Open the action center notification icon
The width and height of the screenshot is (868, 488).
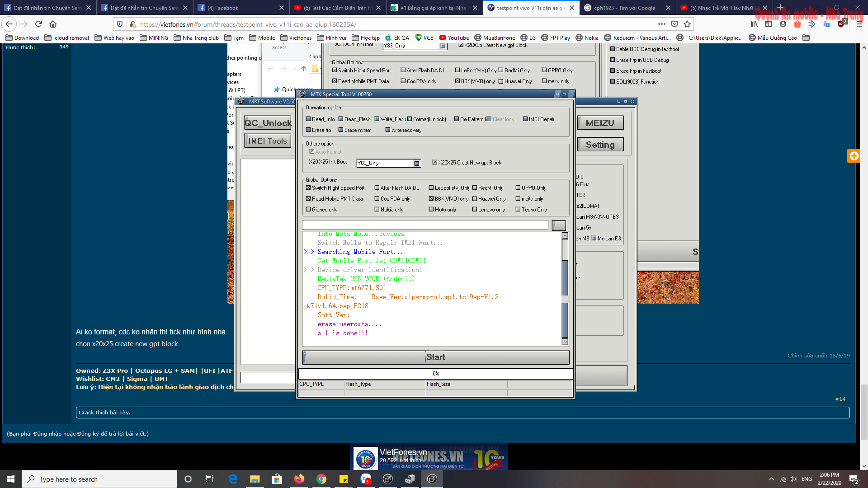click(x=854, y=479)
